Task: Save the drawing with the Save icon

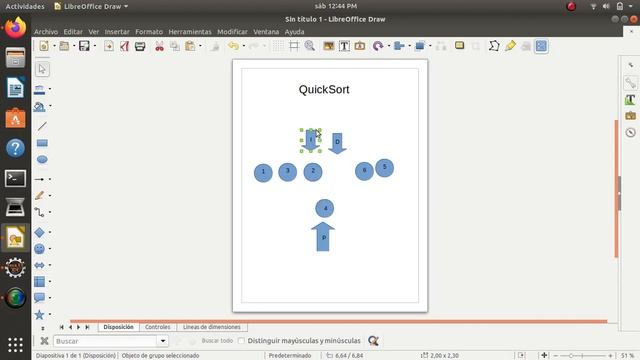Action: click(84, 46)
